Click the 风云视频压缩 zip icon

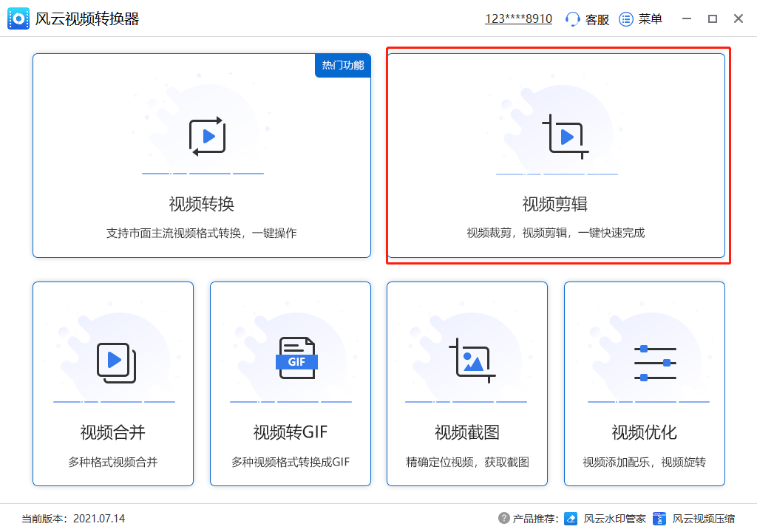pyautogui.click(x=659, y=519)
